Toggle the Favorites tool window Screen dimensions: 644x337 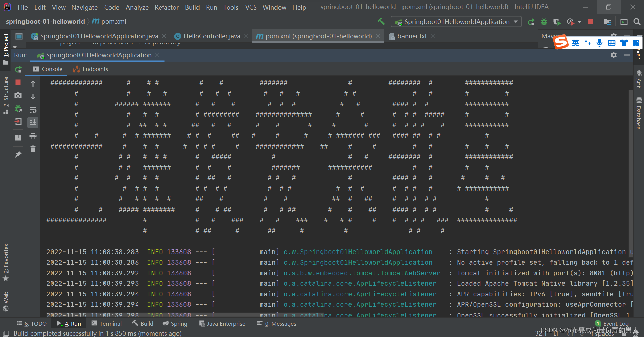coord(6,263)
